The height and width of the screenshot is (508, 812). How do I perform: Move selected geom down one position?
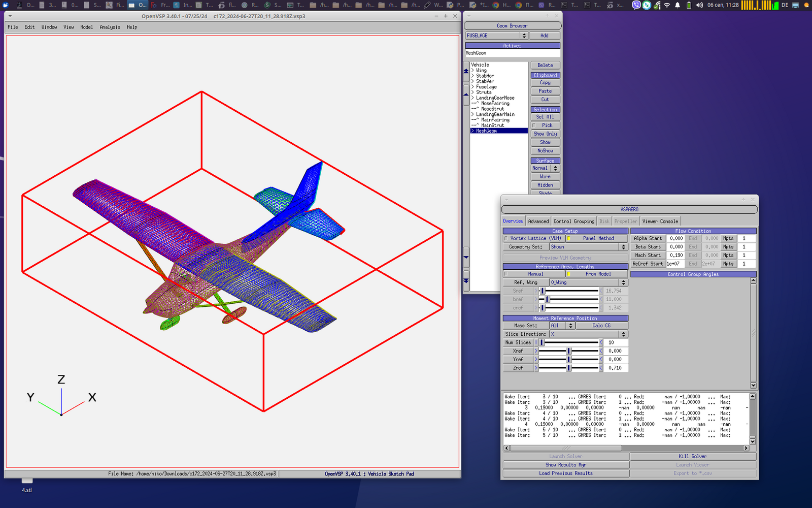click(x=466, y=258)
